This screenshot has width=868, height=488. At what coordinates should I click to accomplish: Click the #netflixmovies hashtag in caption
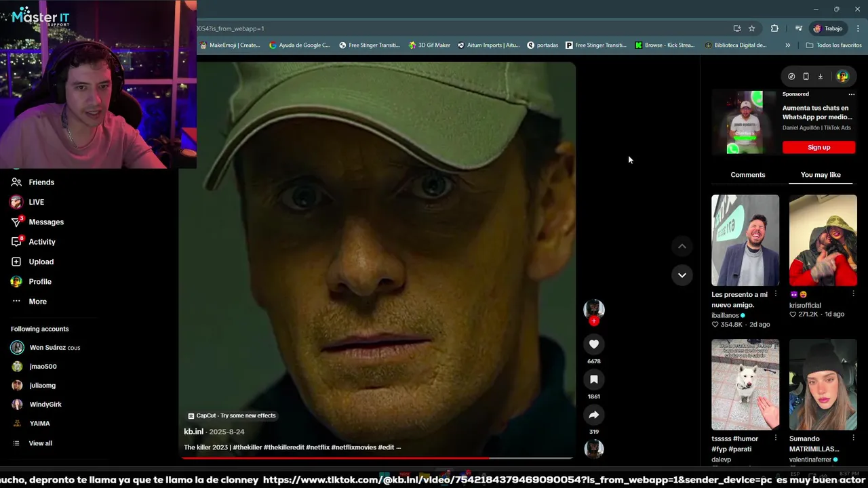[353, 447]
